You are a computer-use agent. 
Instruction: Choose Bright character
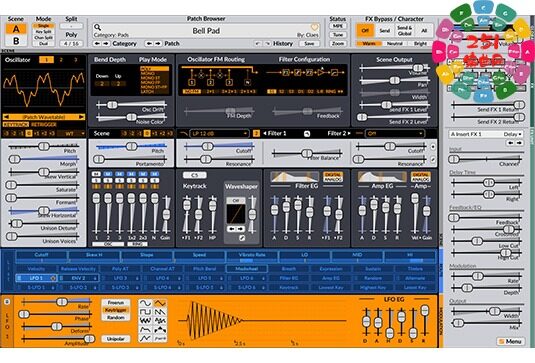coord(420,44)
